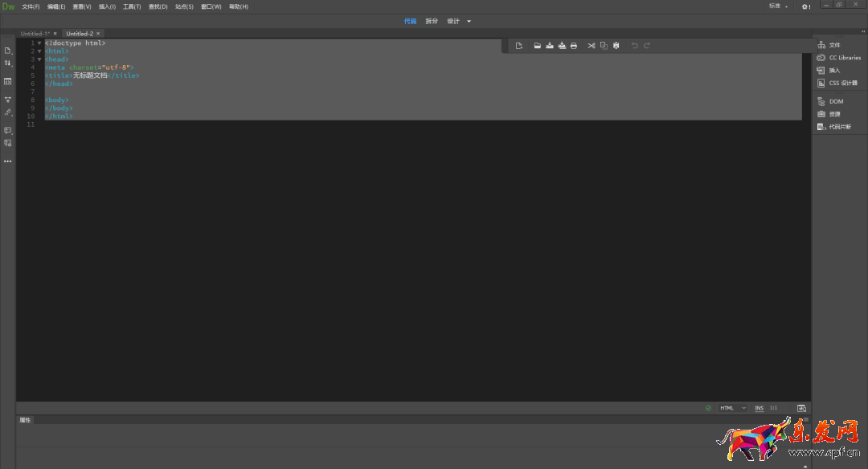This screenshot has height=469, width=868.
Task: Click the green lint status checkmark icon
Action: click(x=708, y=408)
